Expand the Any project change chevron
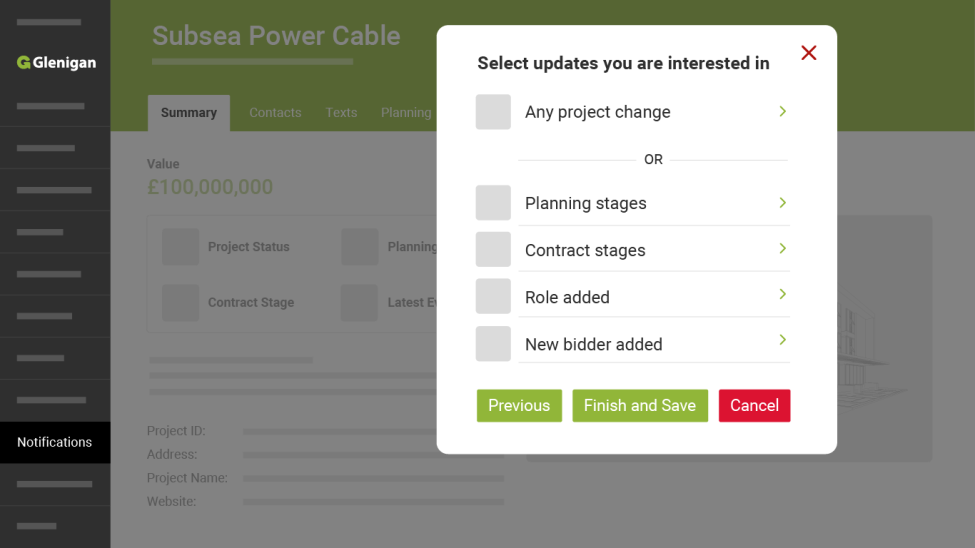The width and height of the screenshot is (975, 548). [x=782, y=111]
